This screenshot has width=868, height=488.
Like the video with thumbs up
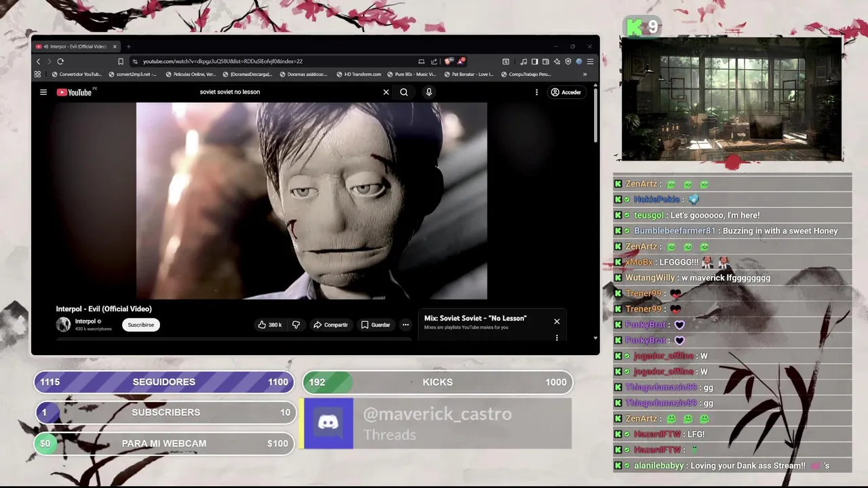270,325
